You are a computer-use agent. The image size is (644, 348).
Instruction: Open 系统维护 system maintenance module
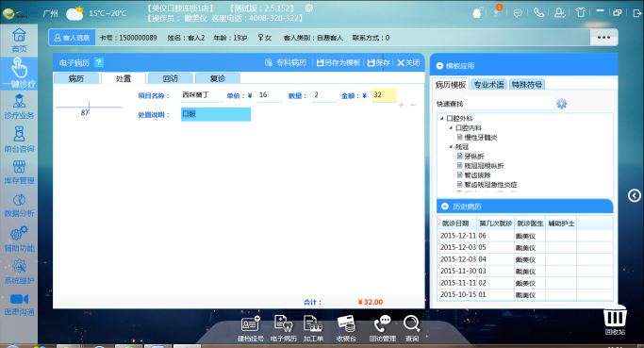19,272
